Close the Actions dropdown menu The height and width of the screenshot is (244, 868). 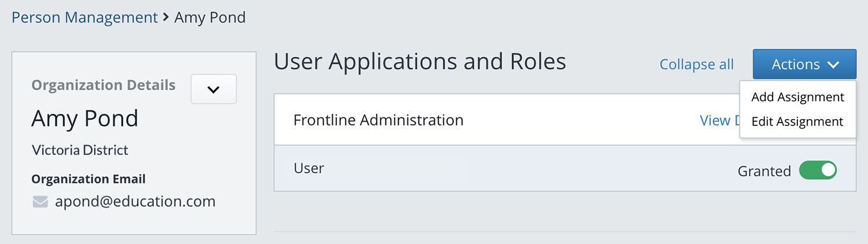point(804,64)
